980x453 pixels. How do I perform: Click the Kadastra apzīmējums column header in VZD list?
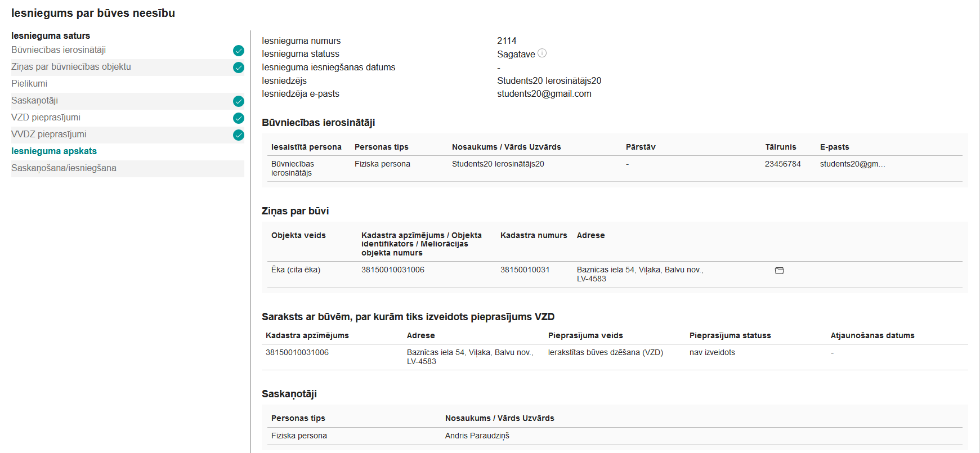(307, 335)
